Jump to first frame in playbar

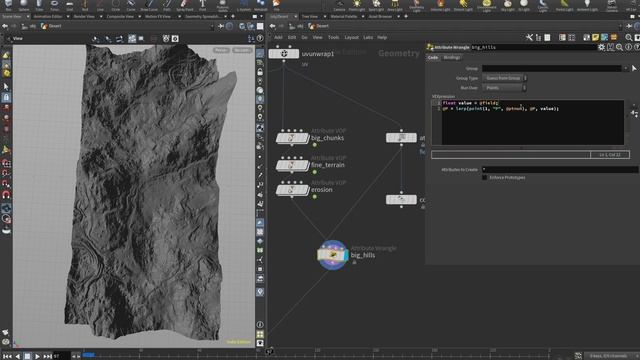(7, 356)
